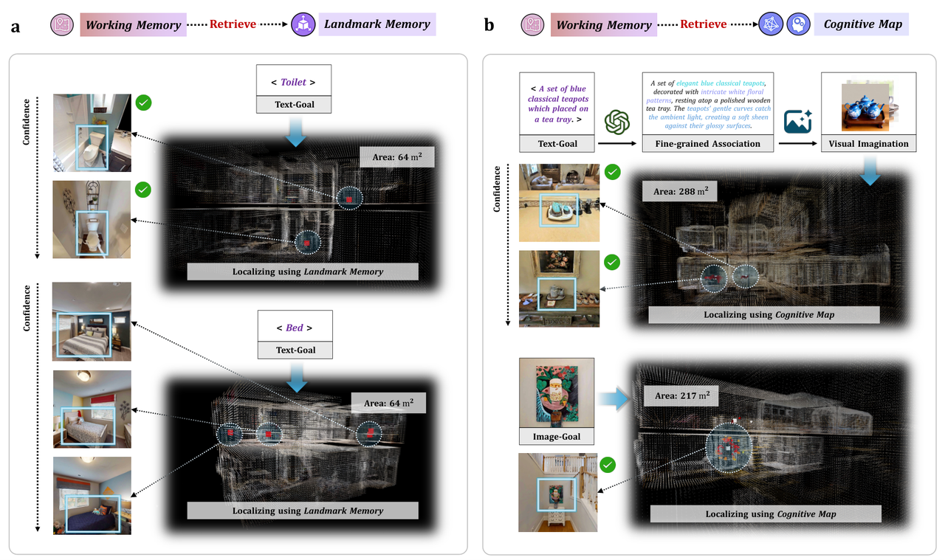This screenshot has height=560, width=945.
Task: Open the second toilet photo with wall shelf
Action: (92, 220)
